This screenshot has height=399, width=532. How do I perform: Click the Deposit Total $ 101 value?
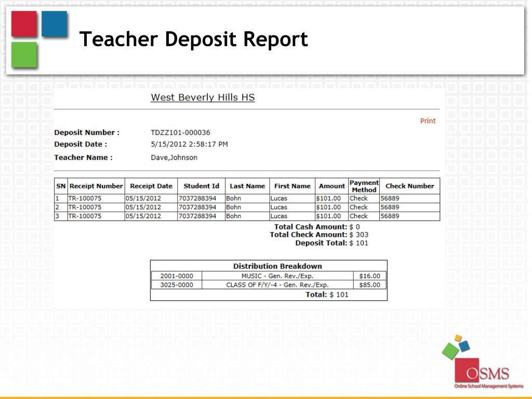pyautogui.click(x=358, y=243)
